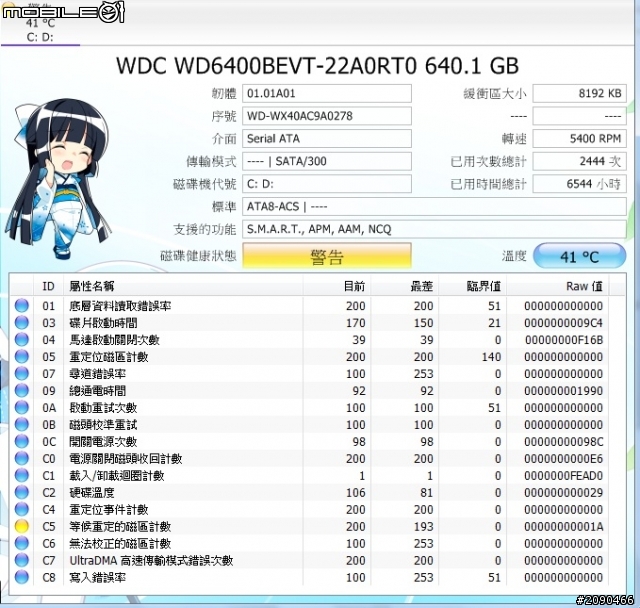Click the blue status icon for ID C1
The height and width of the screenshot is (608, 640).
22,475
